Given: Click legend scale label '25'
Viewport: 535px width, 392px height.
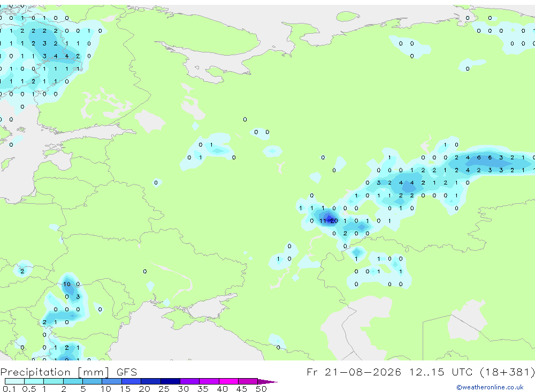Looking at the screenshot, I should [164, 389].
